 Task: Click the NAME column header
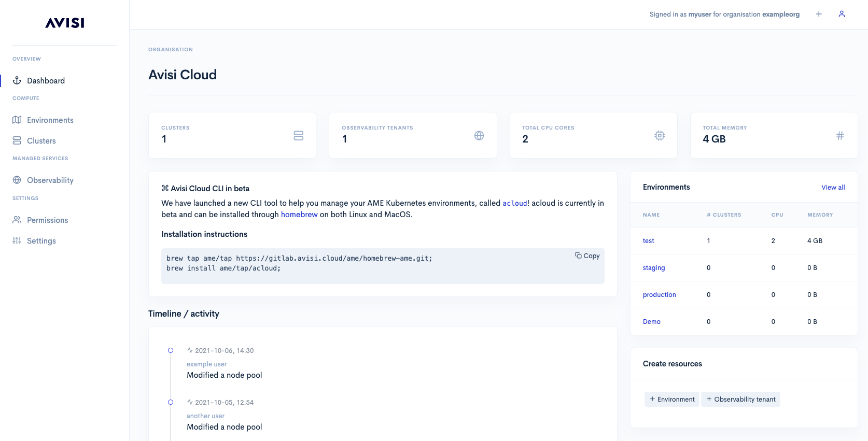[651, 215]
